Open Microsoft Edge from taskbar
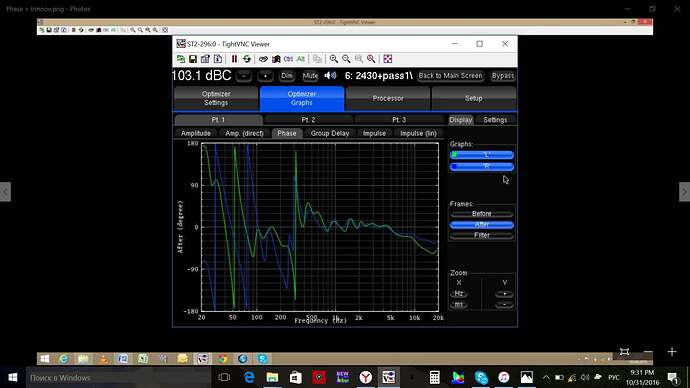The image size is (690, 388). pos(249,377)
